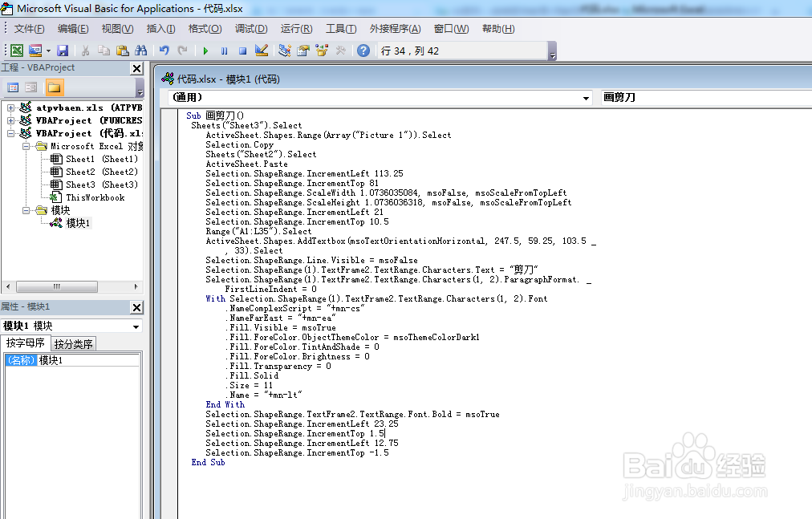Image resolution: width=812 pixels, height=519 pixels.
Task: Click the project tree horizontal scrollbar thumb
Action: tap(57, 286)
